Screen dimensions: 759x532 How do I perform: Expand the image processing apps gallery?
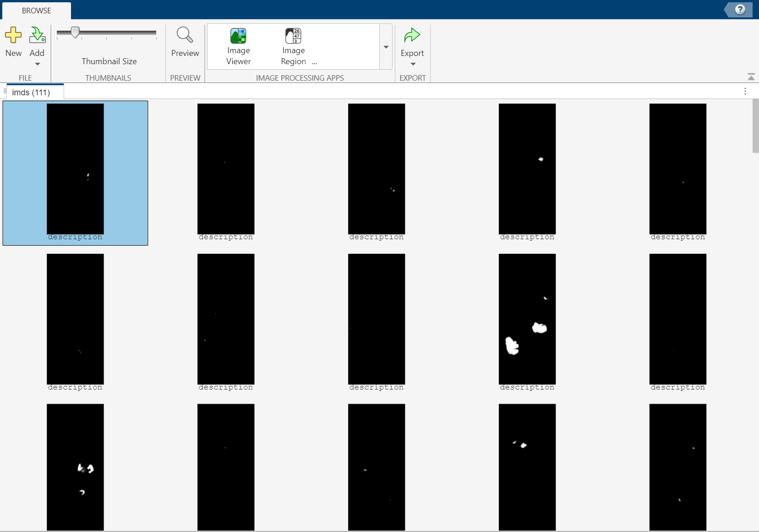386,47
